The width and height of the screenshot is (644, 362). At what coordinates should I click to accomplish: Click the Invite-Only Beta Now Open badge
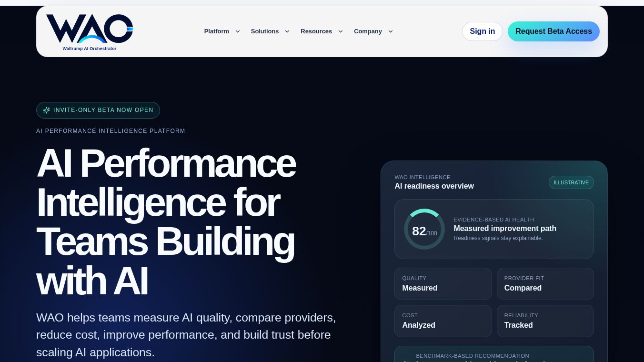[x=98, y=110]
